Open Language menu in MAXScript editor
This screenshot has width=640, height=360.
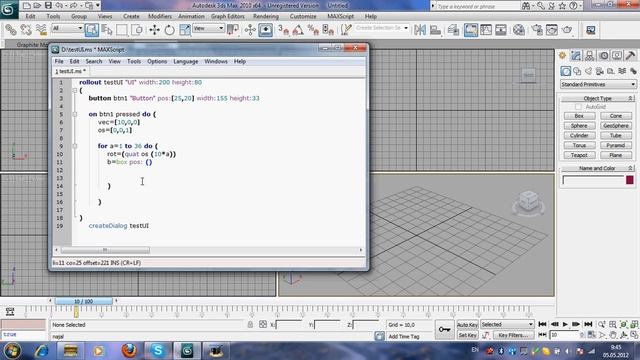click(x=185, y=62)
